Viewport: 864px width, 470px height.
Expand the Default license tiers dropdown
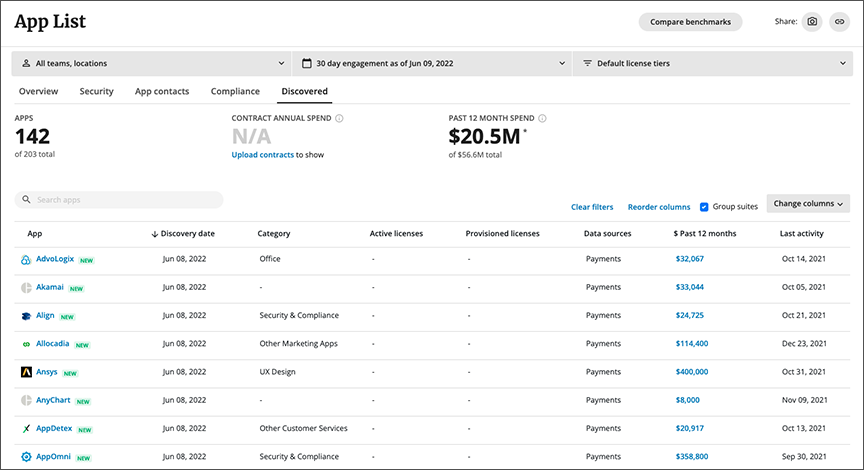pyautogui.click(x=712, y=63)
